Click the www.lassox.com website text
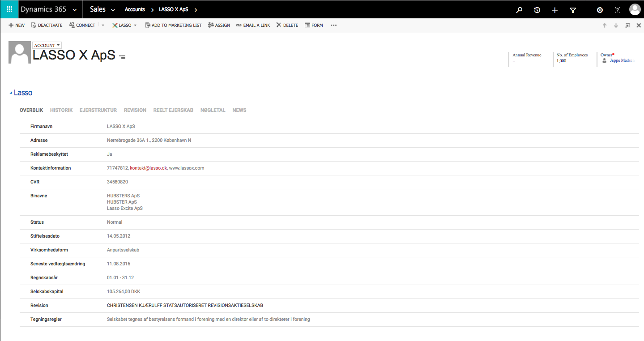This screenshot has width=644, height=341. point(187,168)
